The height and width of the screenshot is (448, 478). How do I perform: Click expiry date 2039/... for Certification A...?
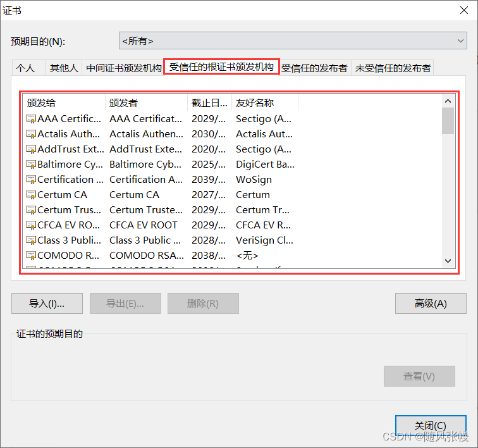(x=209, y=180)
